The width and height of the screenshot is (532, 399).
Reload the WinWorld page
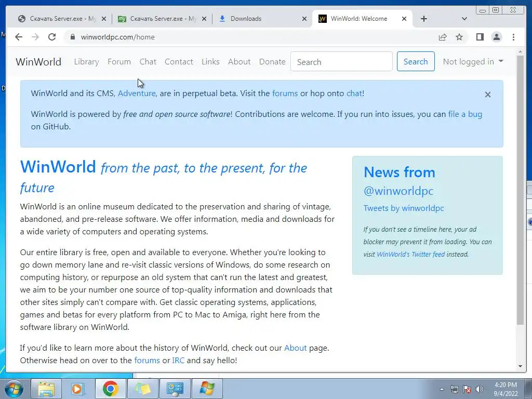pos(52,37)
